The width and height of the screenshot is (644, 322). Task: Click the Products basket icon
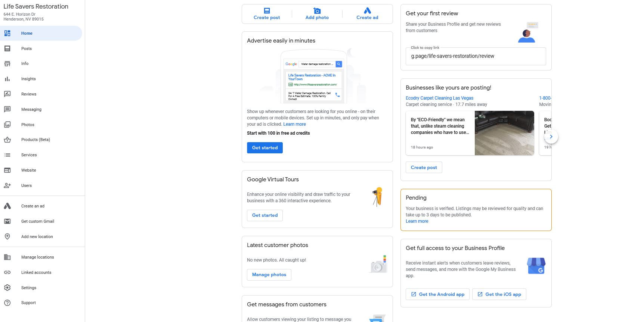7,140
